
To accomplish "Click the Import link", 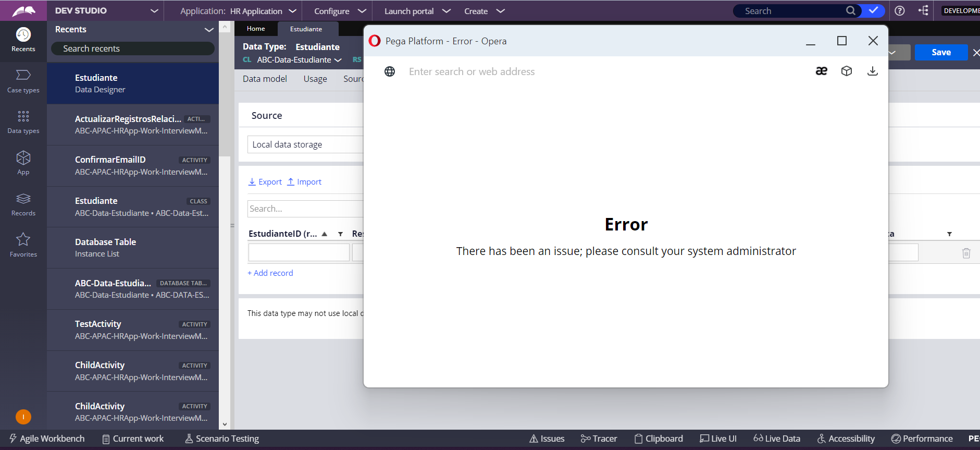I will click(304, 181).
